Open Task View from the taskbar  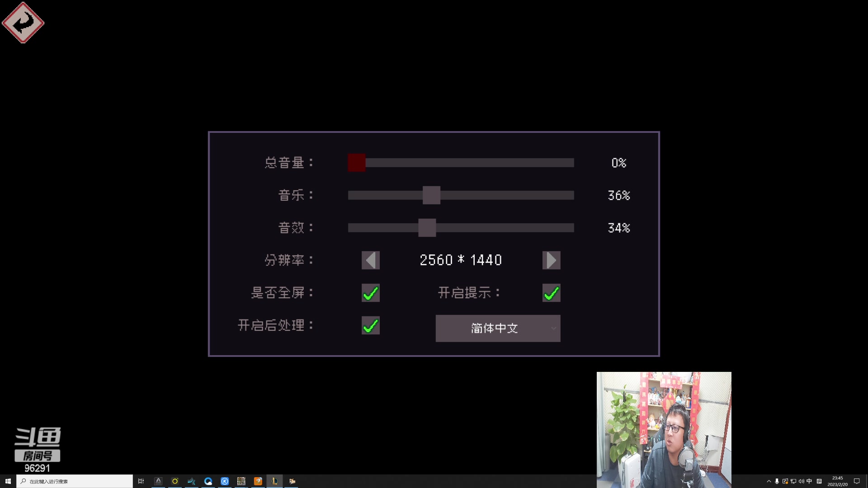(141, 481)
